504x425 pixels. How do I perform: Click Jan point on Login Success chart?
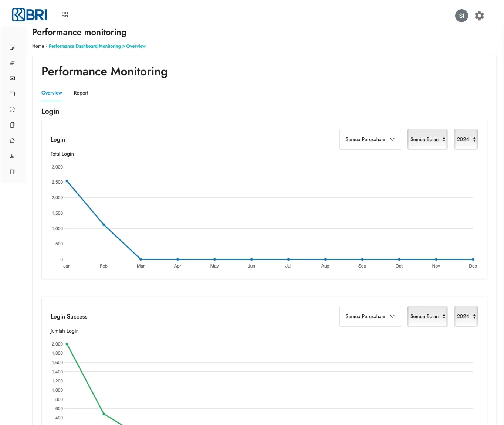[x=67, y=344]
